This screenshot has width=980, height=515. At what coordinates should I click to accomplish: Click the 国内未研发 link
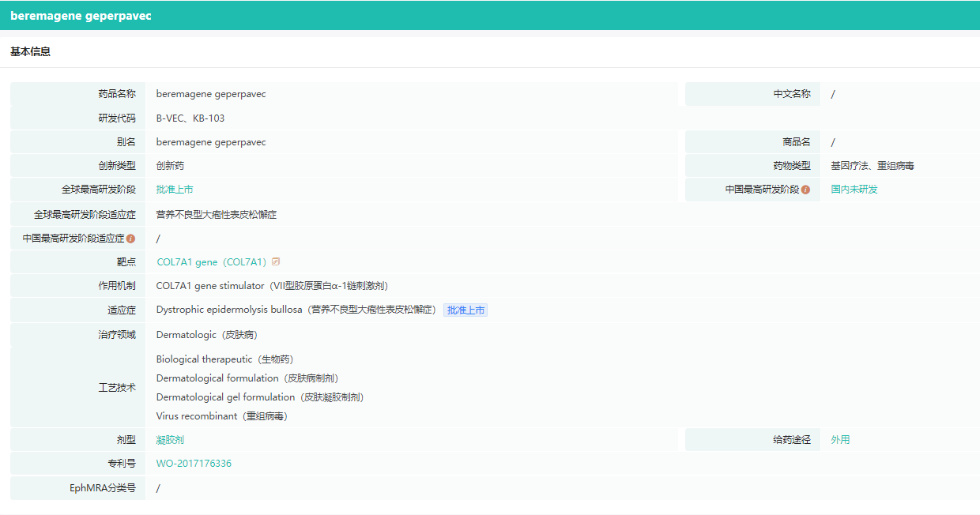click(x=854, y=190)
